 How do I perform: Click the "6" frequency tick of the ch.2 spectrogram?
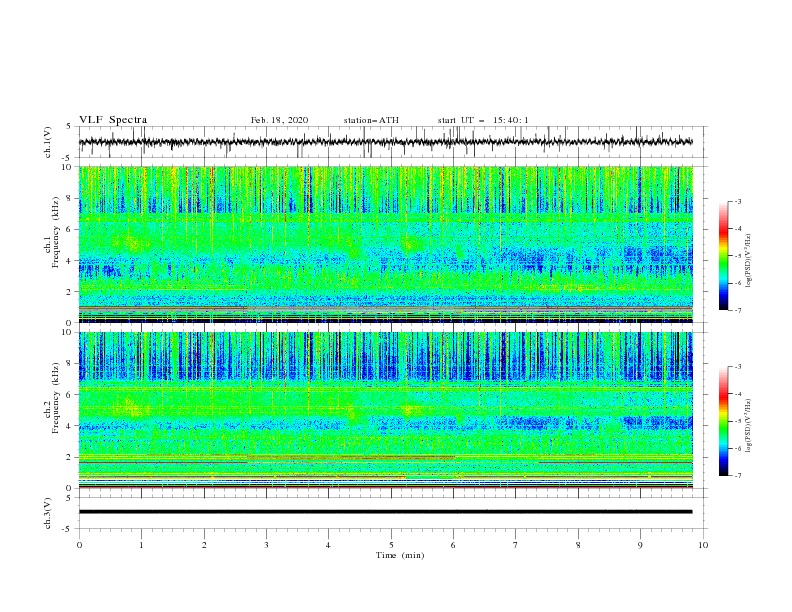tap(70, 395)
